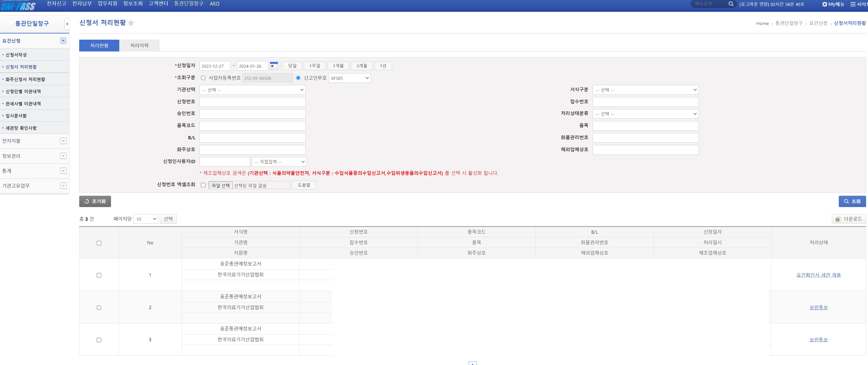Expand the 전자지불 sidebar section
The height and width of the screenshot is (365, 868).
click(x=63, y=141)
